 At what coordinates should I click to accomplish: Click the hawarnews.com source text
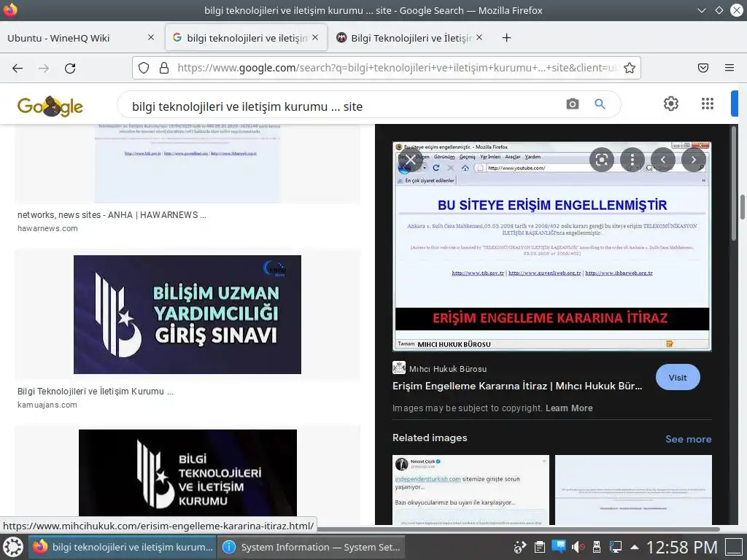(47, 228)
